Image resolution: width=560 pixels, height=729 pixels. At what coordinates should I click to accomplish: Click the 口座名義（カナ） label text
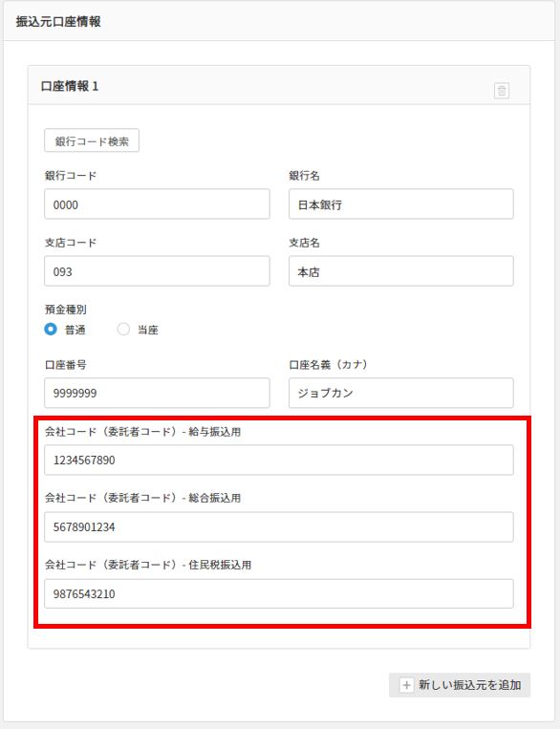point(329,365)
